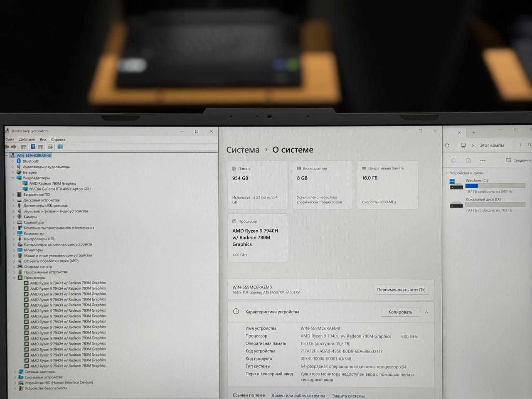The image size is (532, 399).
Task: Click the info icon beside Характеристики устройства
Action: click(x=236, y=311)
